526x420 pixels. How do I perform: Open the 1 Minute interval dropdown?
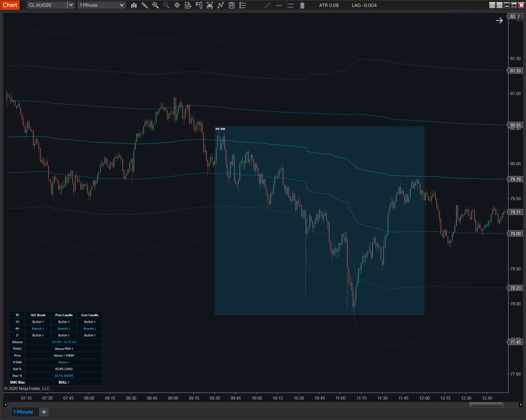pyautogui.click(x=102, y=5)
